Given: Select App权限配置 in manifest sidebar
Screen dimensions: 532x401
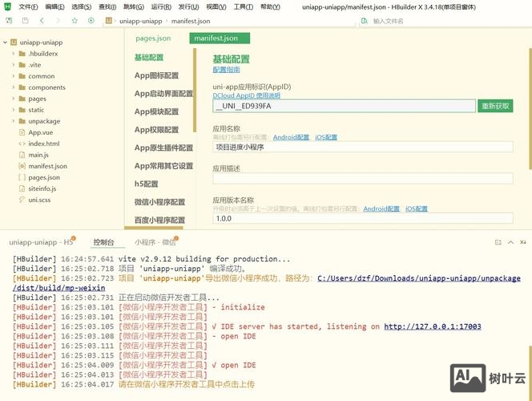Looking at the screenshot, I should tap(156, 129).
